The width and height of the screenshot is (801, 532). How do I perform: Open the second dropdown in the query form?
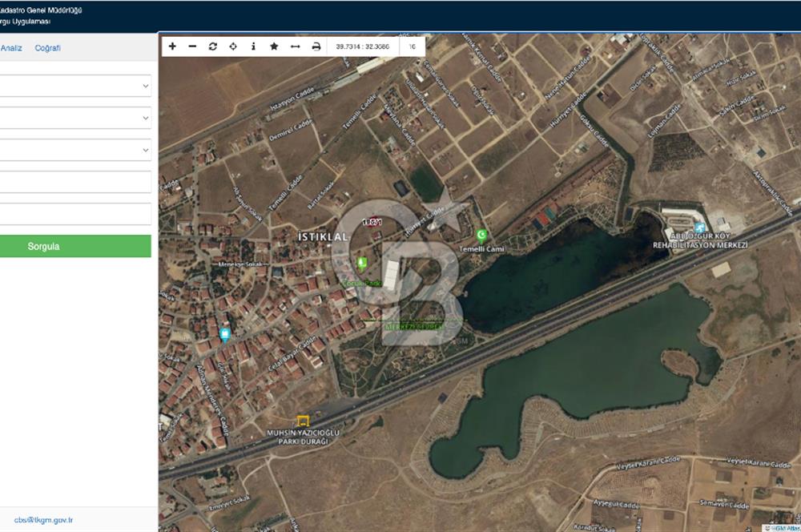(75, 118)
